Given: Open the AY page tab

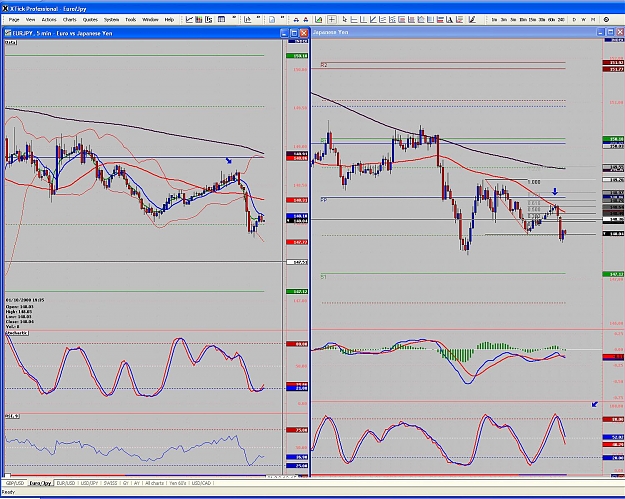Looking at the screenshot, I should click(137, 483).
